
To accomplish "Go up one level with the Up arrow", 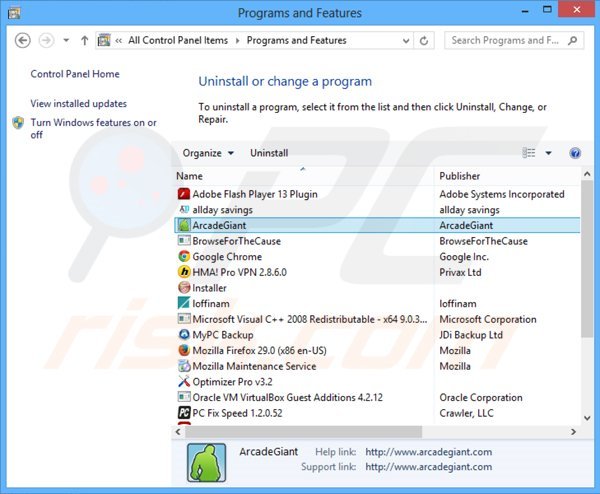I will tap(85, 40).
